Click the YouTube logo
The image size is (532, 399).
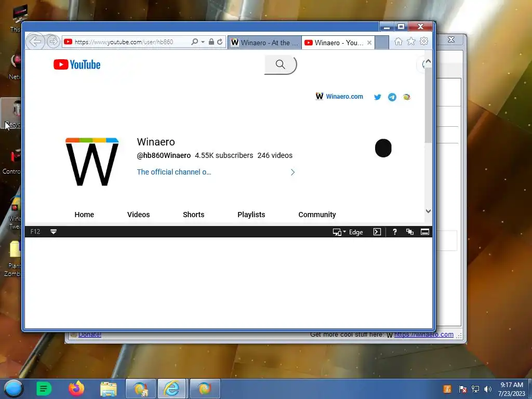(77, 64)
